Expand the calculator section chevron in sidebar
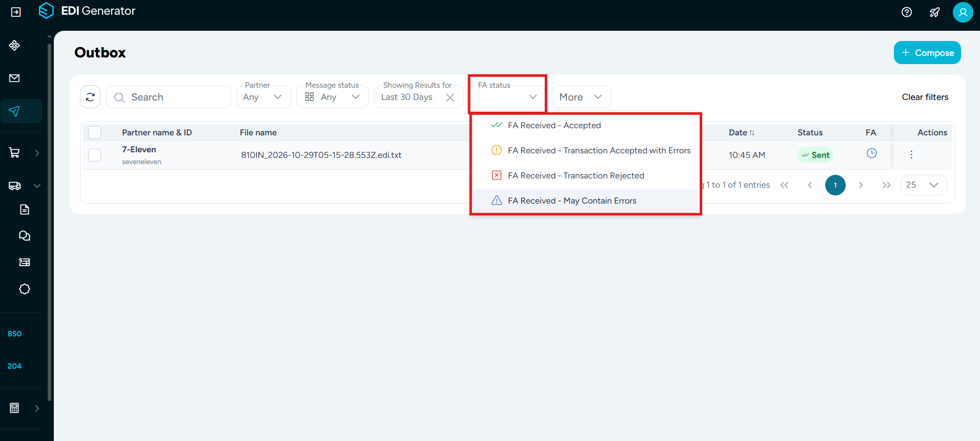980x441 pixels. pyautogui.click(x=37, y=408)
